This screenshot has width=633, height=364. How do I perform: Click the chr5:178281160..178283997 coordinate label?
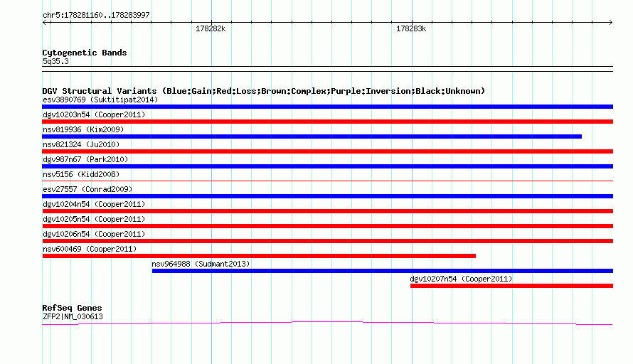[96, 16]
